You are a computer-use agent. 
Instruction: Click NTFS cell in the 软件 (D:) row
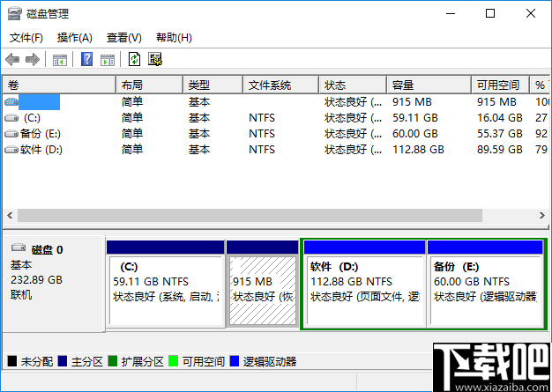[x=262, y=150]
